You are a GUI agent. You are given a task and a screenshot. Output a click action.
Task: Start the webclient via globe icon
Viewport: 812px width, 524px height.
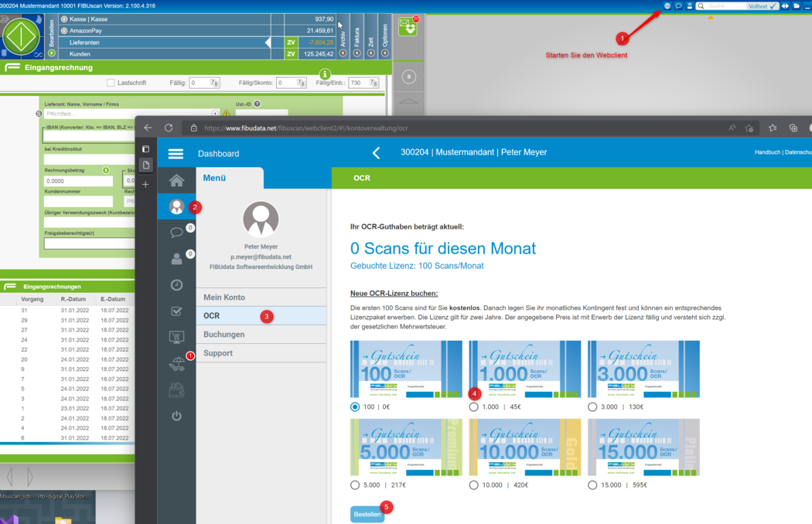pyautogui.click(x=667, y=6)
